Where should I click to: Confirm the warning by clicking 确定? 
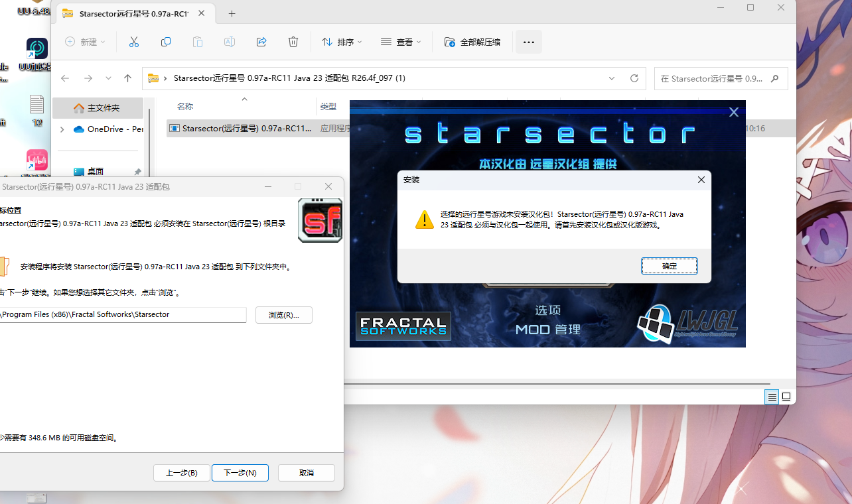tap(669, 265)
